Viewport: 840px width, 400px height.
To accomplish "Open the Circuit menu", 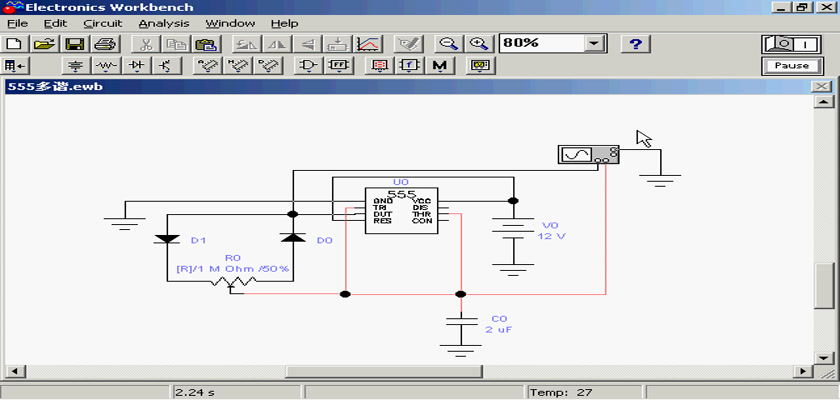I will coord(103,24).
